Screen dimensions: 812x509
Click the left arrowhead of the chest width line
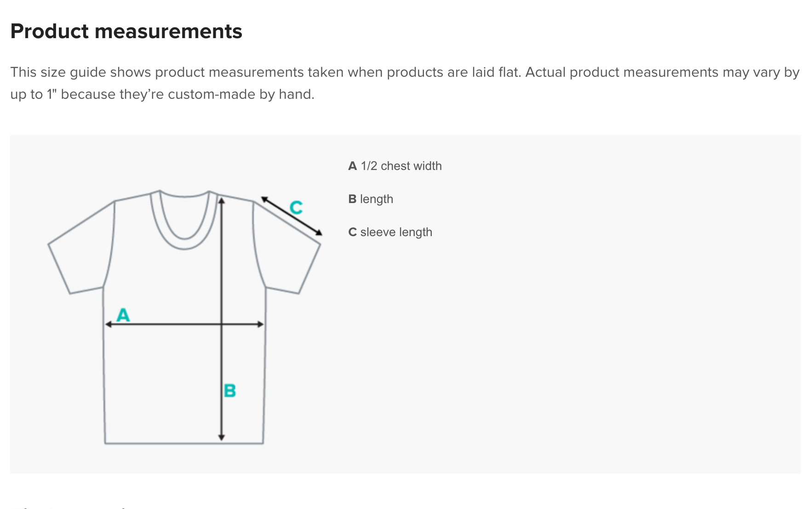(109, 324)
